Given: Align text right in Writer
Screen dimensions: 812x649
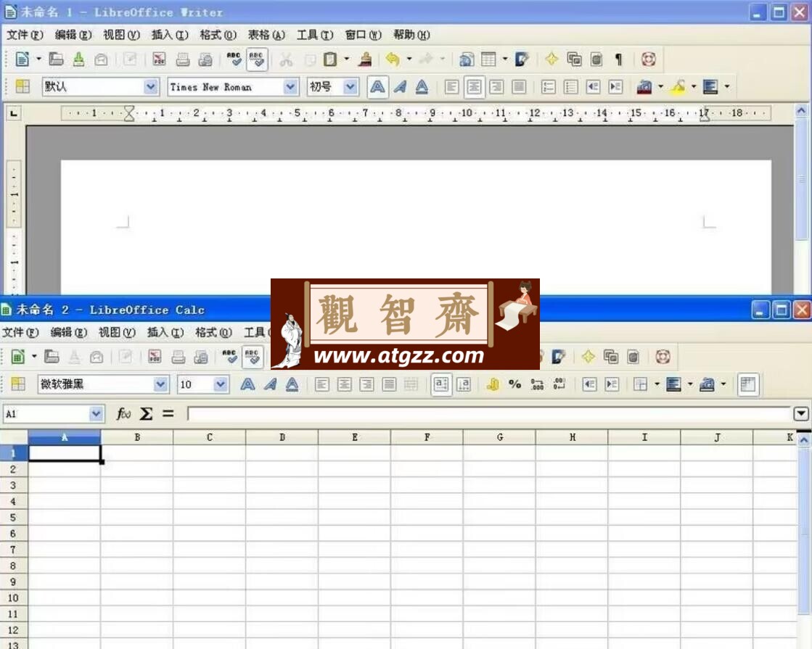Looking at the screenshot, I should 496,86.
